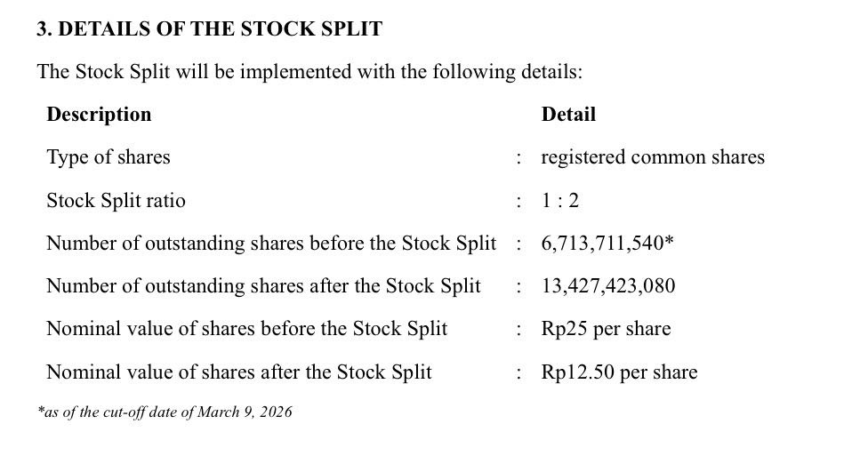
Task: Click the "Type of shares" row label
Action: [108, 157]
